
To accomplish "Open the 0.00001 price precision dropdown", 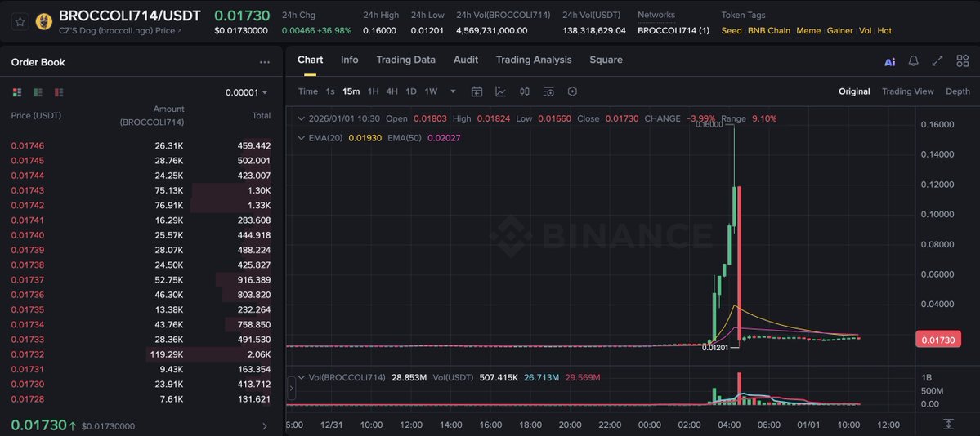I will pyautogui.click(x=247, y=92).
